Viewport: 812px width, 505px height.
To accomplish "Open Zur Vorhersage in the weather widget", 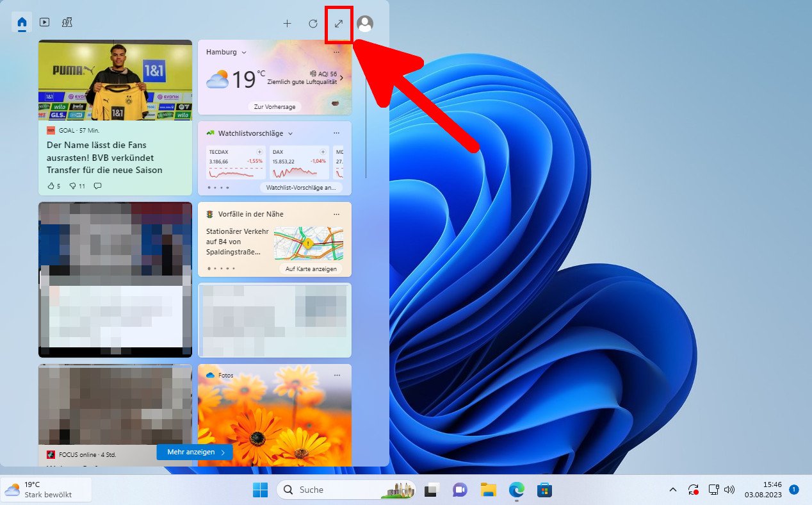I will pyautogui.click(x=274, y=106).
